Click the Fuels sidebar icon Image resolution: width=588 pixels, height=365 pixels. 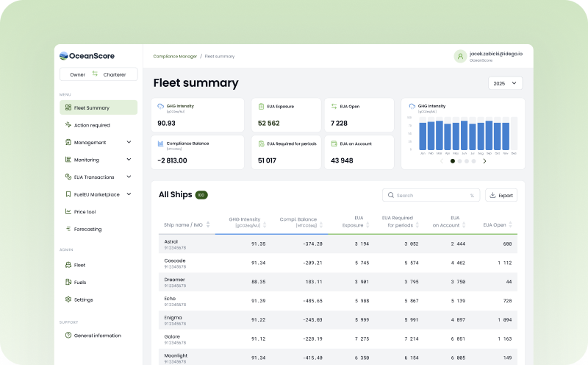coord(68,282)
